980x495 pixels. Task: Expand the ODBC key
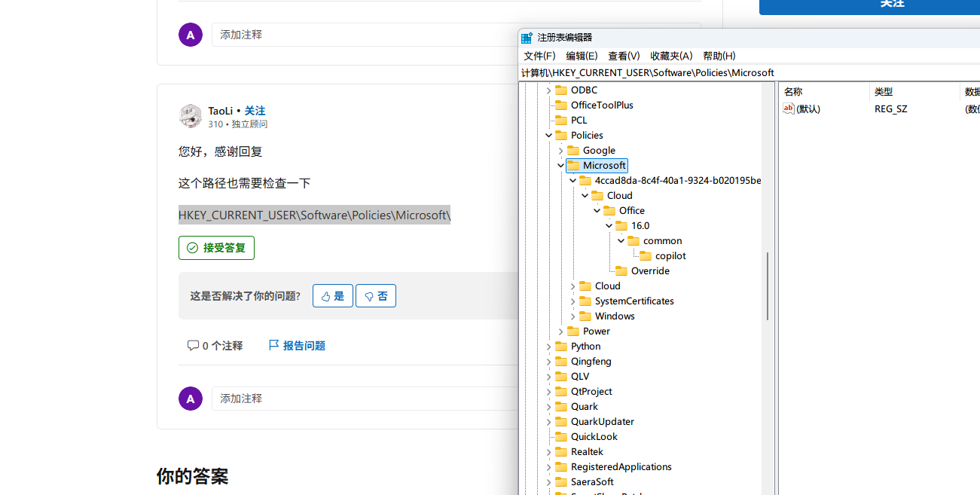[548, 90]
